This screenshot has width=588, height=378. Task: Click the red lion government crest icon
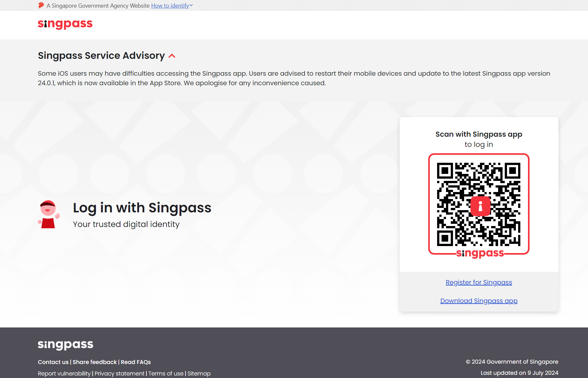coord(41,5)
